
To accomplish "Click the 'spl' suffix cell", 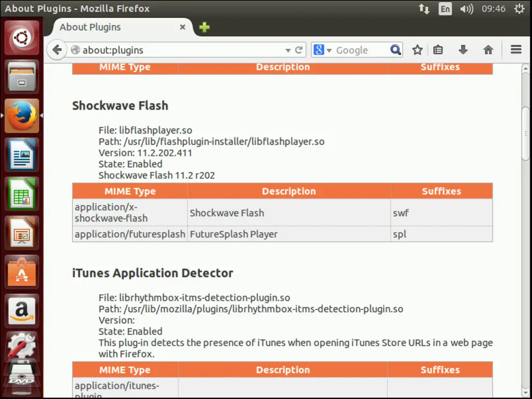I will tap(442, 234).
